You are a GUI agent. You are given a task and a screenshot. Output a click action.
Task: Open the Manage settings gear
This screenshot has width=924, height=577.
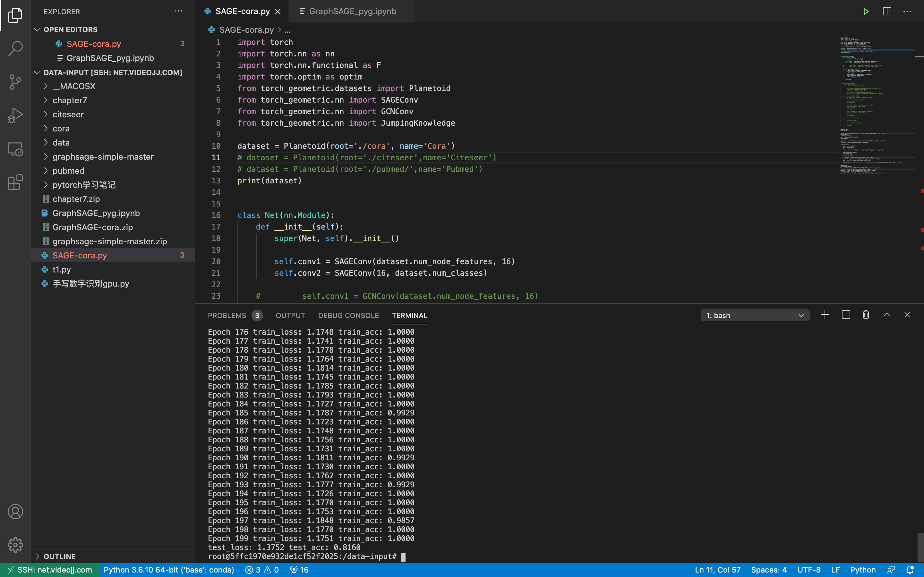pos(15,545)
